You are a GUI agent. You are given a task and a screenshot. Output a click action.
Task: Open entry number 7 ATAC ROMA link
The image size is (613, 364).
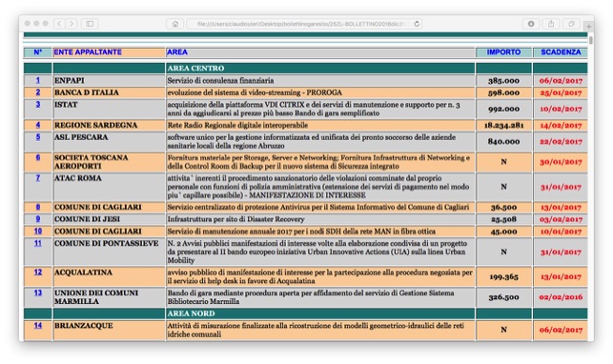(x=38, y=177)
